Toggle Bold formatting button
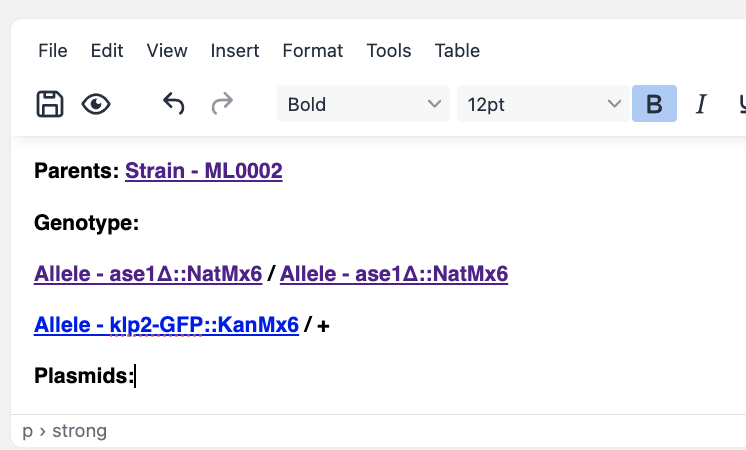The image size is (746, 450). point(654,104)
